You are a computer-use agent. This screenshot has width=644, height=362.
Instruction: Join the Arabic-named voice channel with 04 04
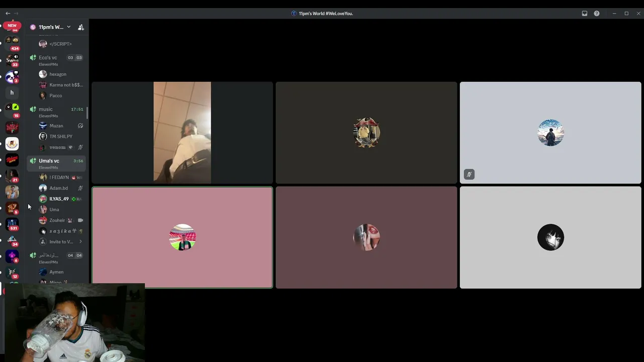[x=56, y=257]
